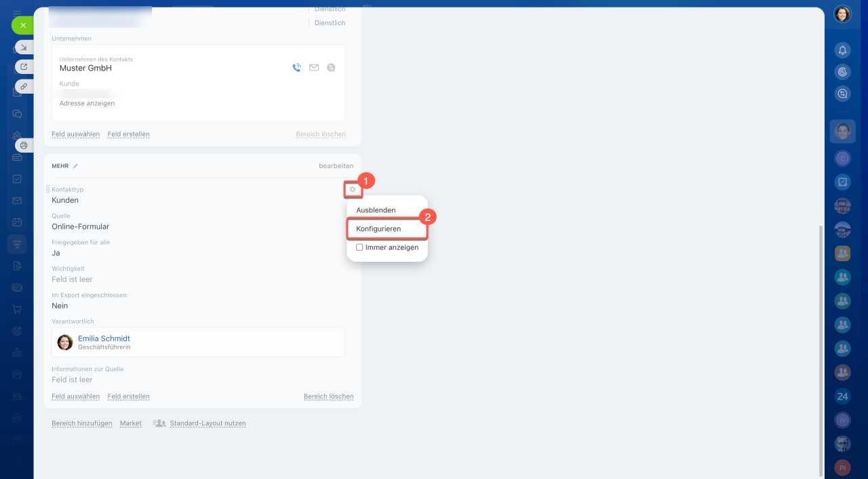Rename MEHR section with the pencil icon
Viewport: 868px width, 479px height.
pos(76,166)
